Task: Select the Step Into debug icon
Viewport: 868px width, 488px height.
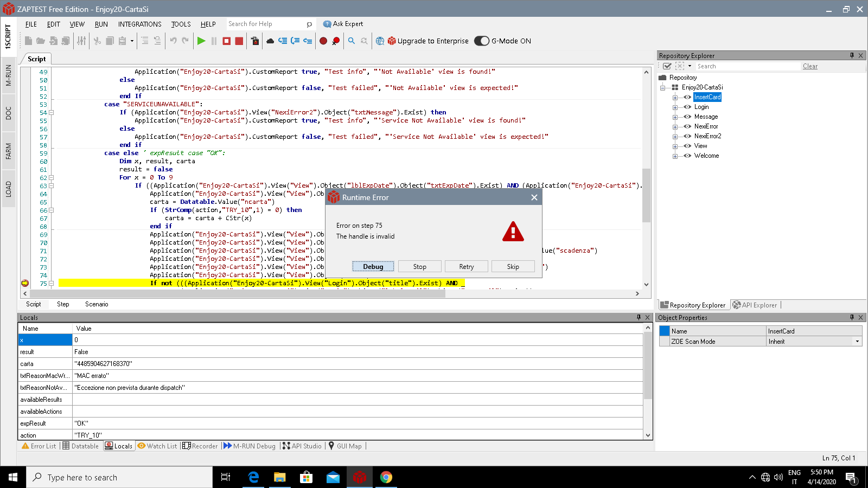Action: point(283,41)
